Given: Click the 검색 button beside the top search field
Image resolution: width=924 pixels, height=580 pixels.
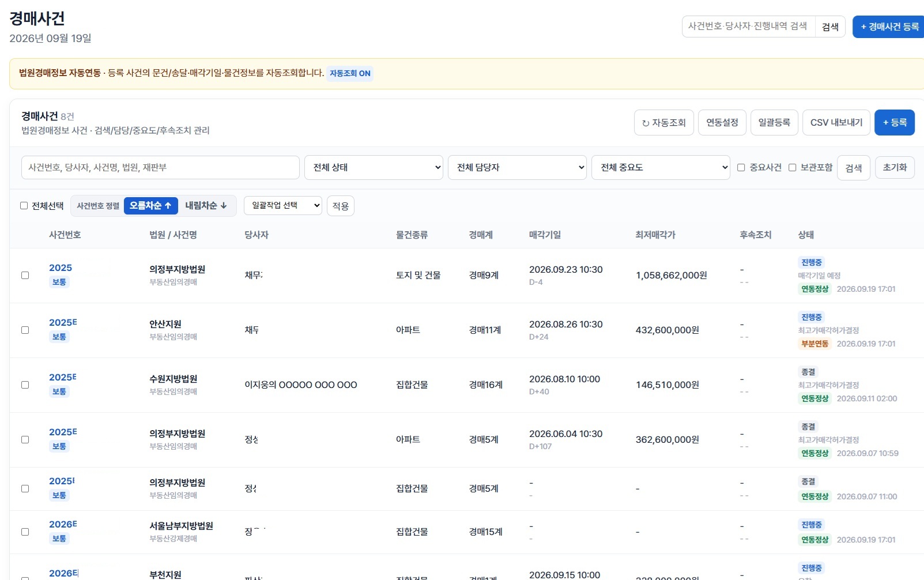Looking at the screenshot, I should (830, 27).
